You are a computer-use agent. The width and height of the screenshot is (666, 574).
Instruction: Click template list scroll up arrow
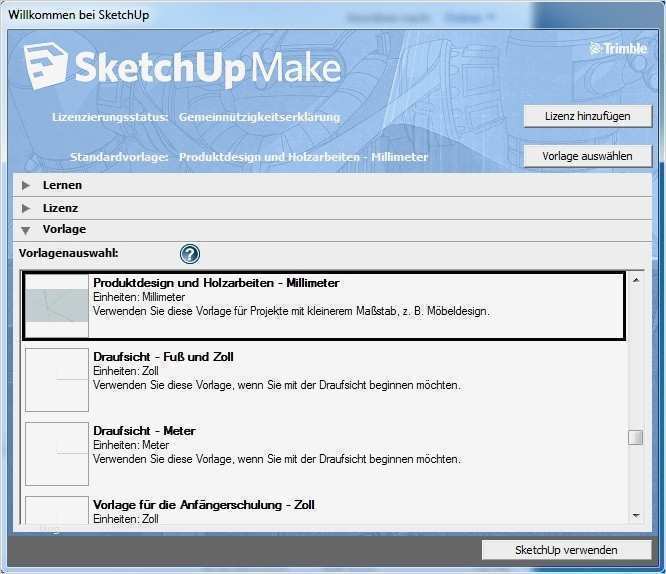[x=636, y=280]
